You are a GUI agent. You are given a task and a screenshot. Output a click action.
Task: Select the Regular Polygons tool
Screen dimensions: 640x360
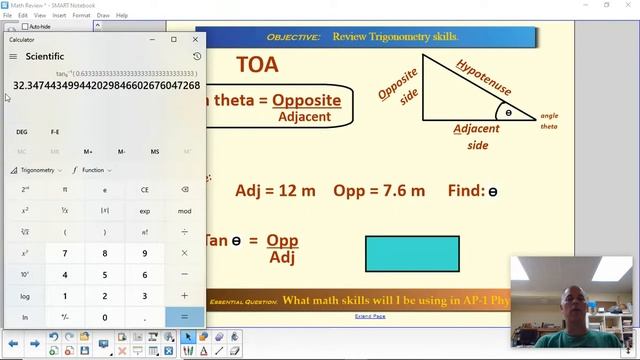[219, 337]
